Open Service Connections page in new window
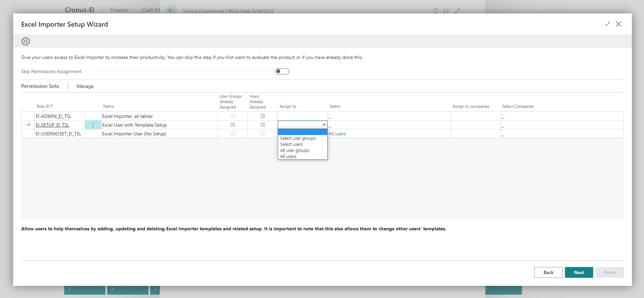The width and height of the screenshot is (644, 298). point(446,11)
